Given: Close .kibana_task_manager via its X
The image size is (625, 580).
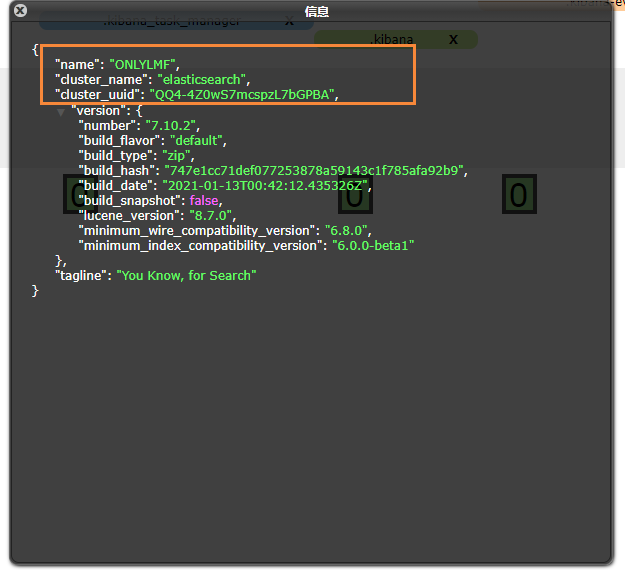Looking at the screenshot, I should coord(289,21).
